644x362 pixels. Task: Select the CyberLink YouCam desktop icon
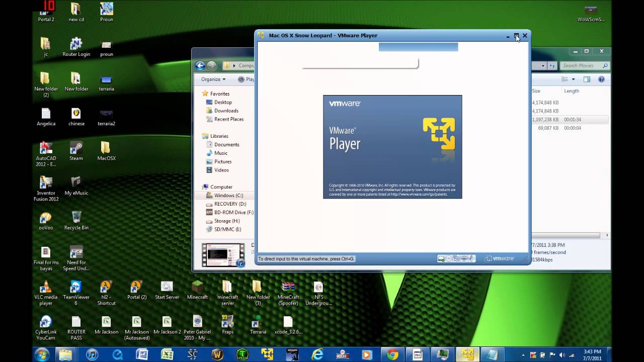(x=46, y=327)
